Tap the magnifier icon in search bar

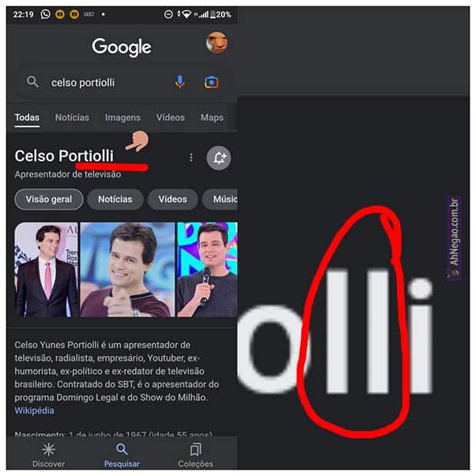32,81
